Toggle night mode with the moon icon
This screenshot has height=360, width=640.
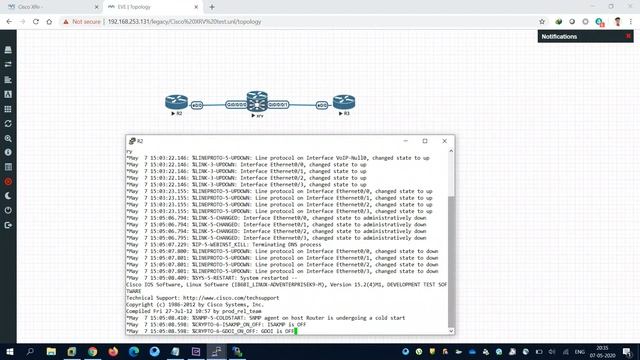point(8,196)
